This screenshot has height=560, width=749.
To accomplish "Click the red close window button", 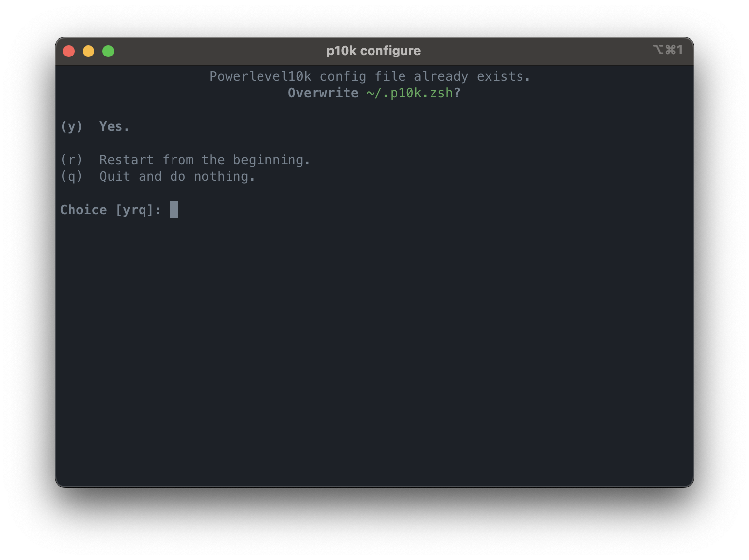I will click(69, 51).
